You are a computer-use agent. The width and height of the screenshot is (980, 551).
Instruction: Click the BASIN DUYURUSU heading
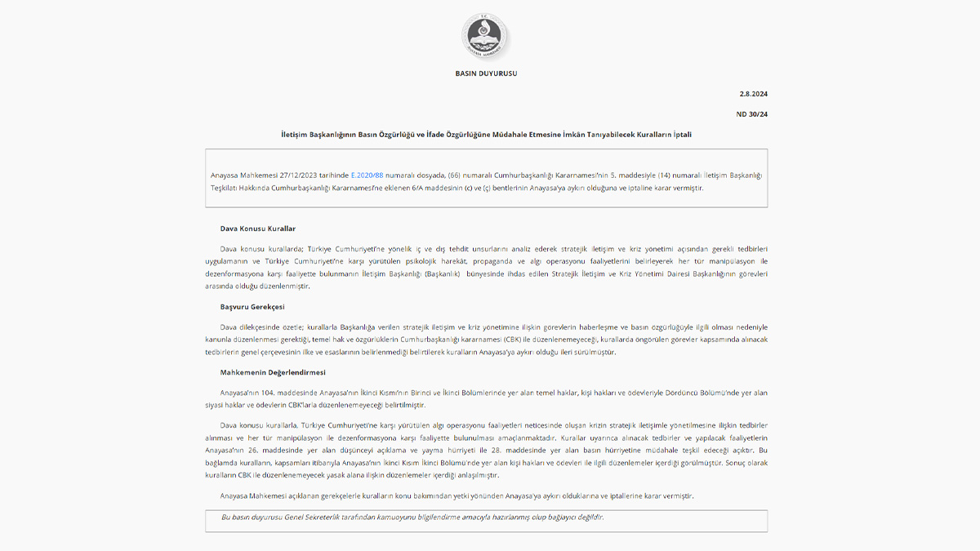tap(486, 73)
